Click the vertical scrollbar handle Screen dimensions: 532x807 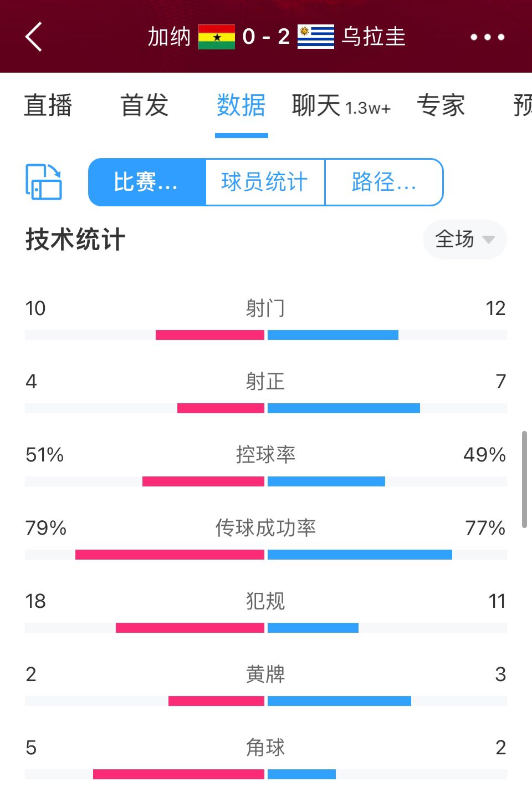[x=524, y=479]
